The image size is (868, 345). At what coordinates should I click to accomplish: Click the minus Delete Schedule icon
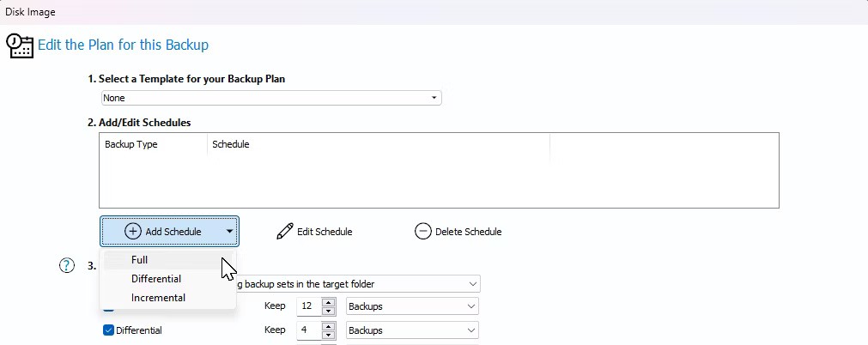[422, 232]
